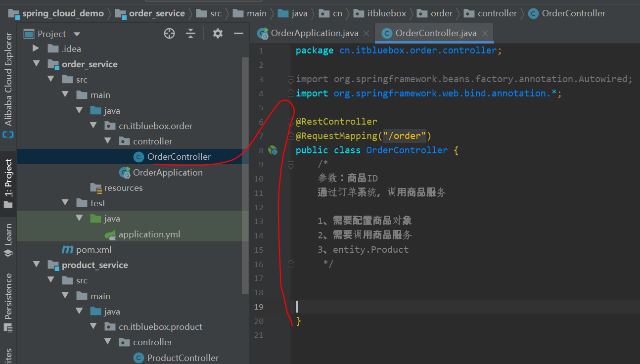Select OrderController class in tree
This screenshot has width=640, height=364.
pyautogui.click(x=179, y=157)
